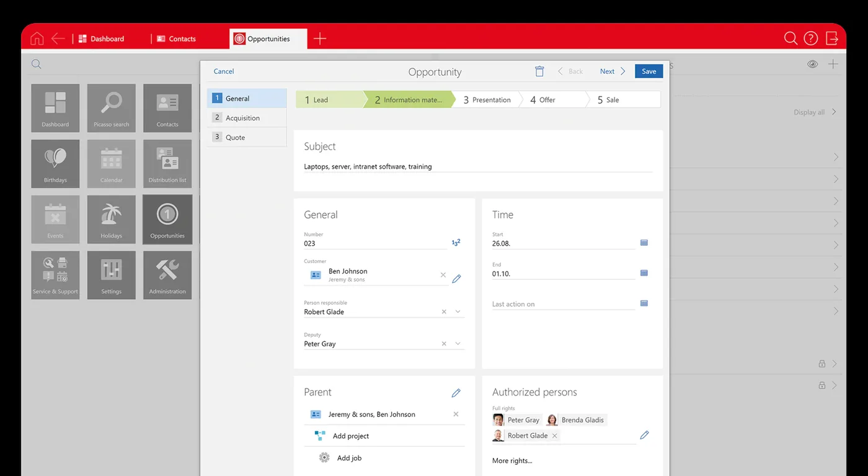Select the Acquisition section
The width and height of the screenshot is (868, 476).
[x=247, y=118]
